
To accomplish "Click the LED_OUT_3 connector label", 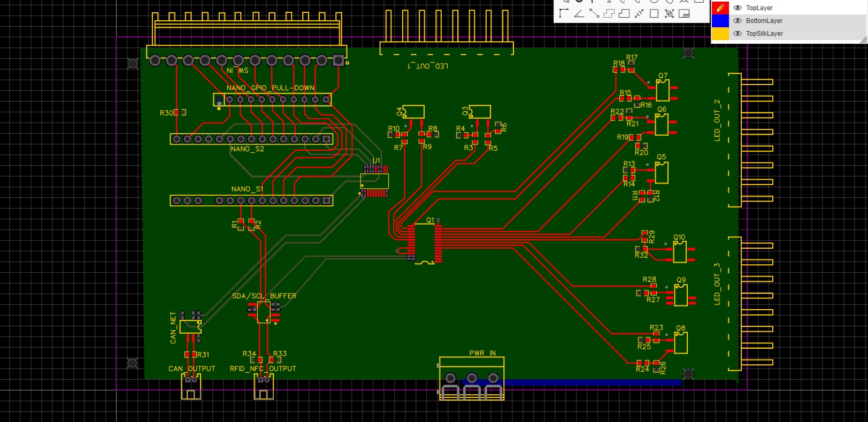I will click(717, 284).
